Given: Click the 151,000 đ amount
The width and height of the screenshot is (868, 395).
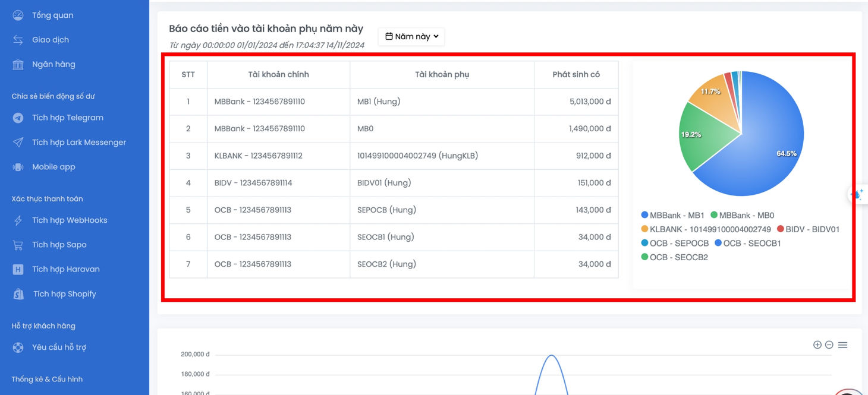Looking at the screenshot, I should coord(595,183).
